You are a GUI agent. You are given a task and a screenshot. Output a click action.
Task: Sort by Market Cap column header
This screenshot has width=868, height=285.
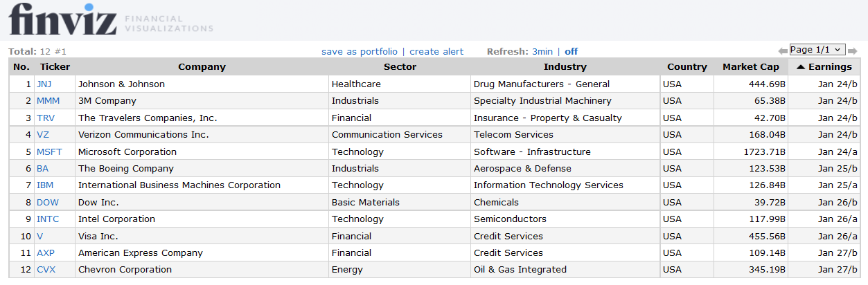[x=751, y=67]
